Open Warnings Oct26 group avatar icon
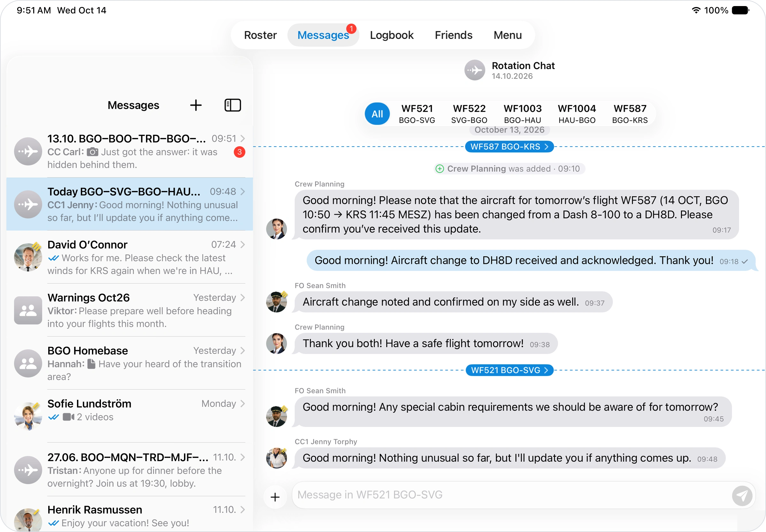Screen dimensions: 766x532 28,310
